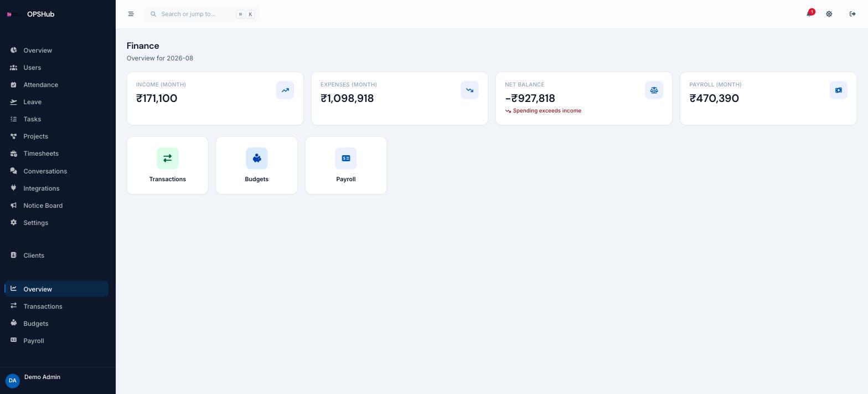The height and width of the screenshot is (394, 868).
Task: Open Payroll in finance sidebar
Action: [x=56, y=340]
